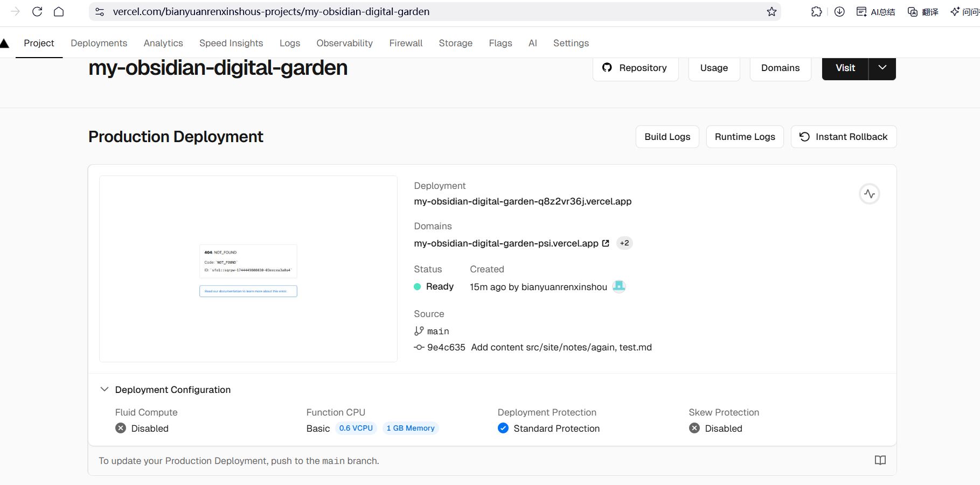
Task: Click the external link icon beside psi domain
Action: pos(606,243)
